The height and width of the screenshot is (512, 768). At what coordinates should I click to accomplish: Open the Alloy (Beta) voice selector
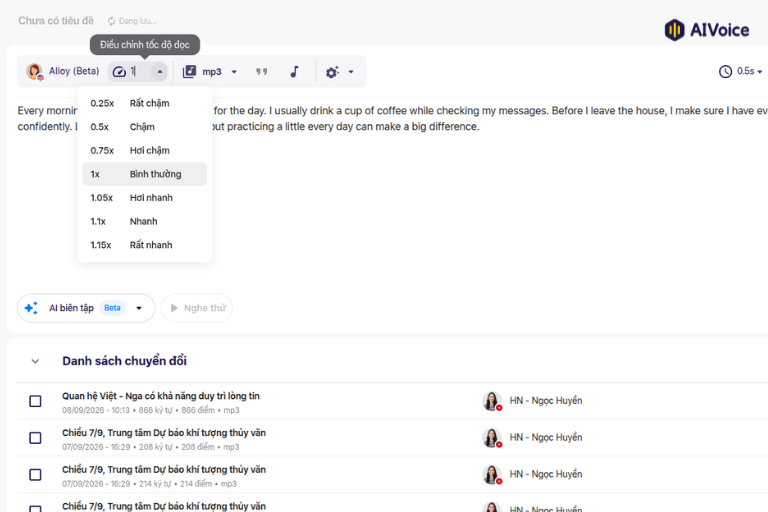click(x=63, y=72)
